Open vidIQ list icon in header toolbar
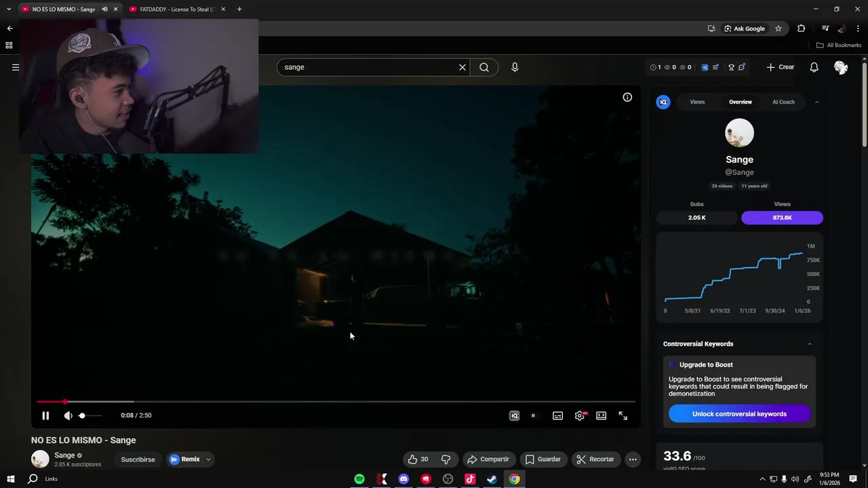Screen dimensions: 868x488 click(x=715, y=67)
